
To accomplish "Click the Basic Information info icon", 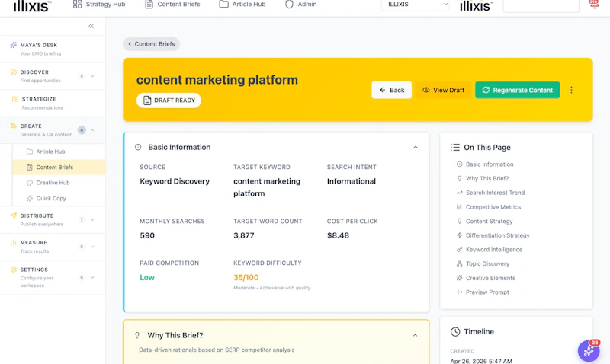I will pyautogui.click(x=138, y=147).
